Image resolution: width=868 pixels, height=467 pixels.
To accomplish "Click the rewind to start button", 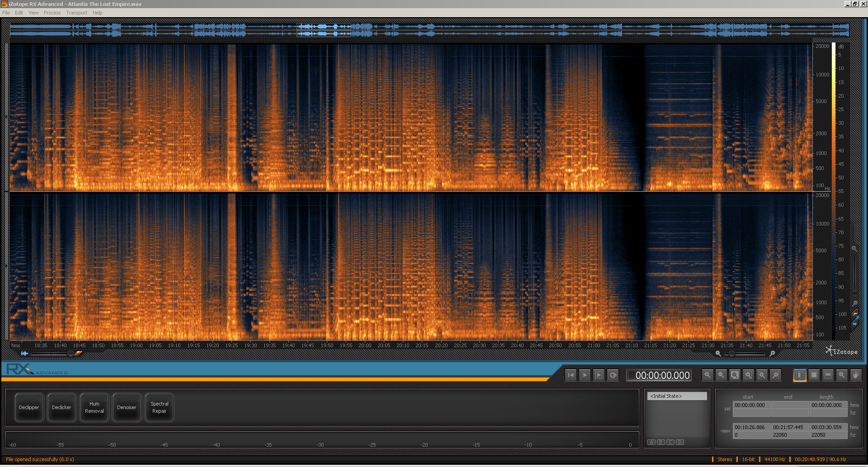I will (571, 375).
